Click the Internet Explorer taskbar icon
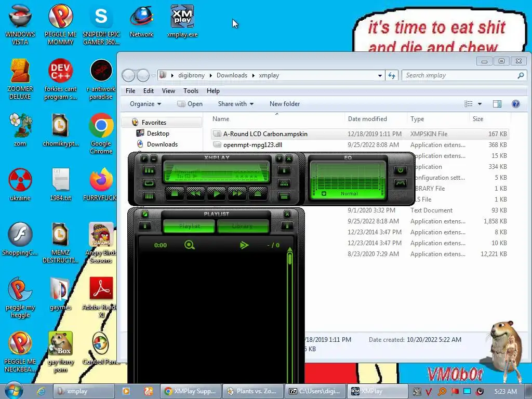Image resolution: width=532 pixels, height=399 pixels. click(x=41, y=391)
